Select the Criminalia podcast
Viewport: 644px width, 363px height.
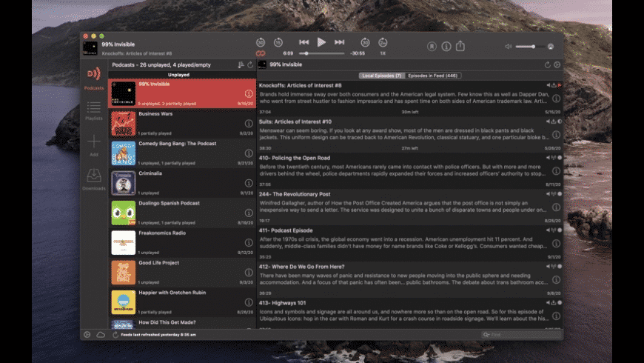tap(182, 183)
